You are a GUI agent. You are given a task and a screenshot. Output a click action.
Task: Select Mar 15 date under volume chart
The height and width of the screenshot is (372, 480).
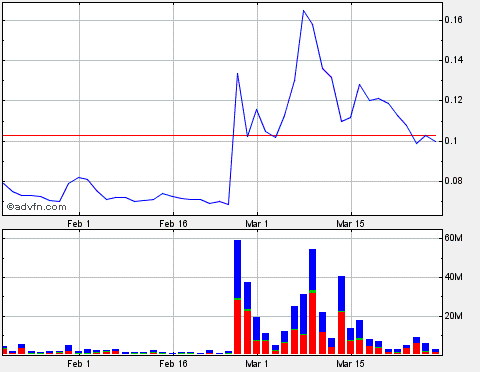coord(350,363)
